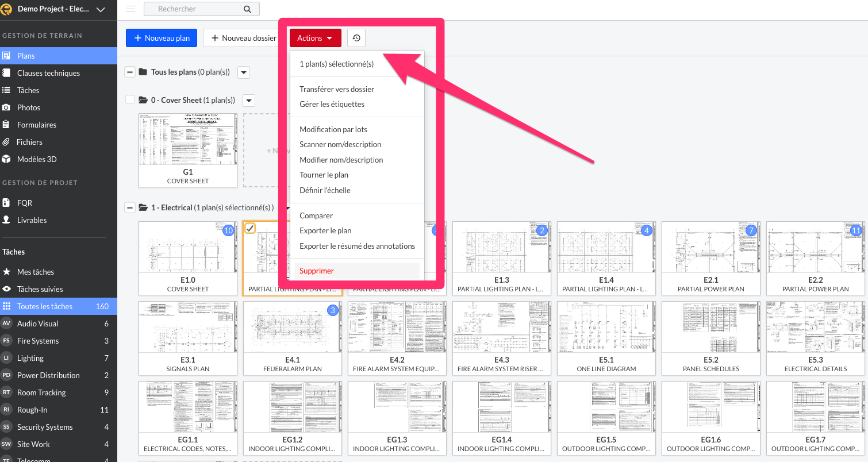The height and width of the screenshot is (462, 868).
Task: Click the search magnifier icon
Action: [x=247, y=9]
